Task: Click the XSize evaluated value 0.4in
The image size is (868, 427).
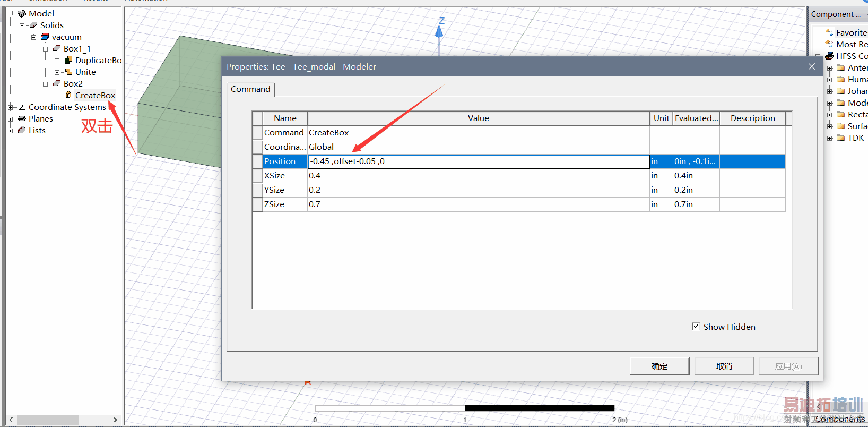Action: pos(696,176)
